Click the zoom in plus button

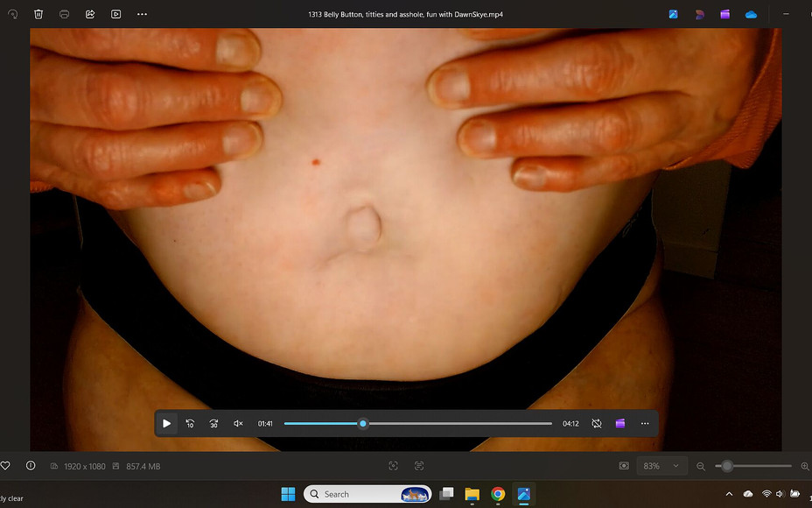(x=804, y=466)
